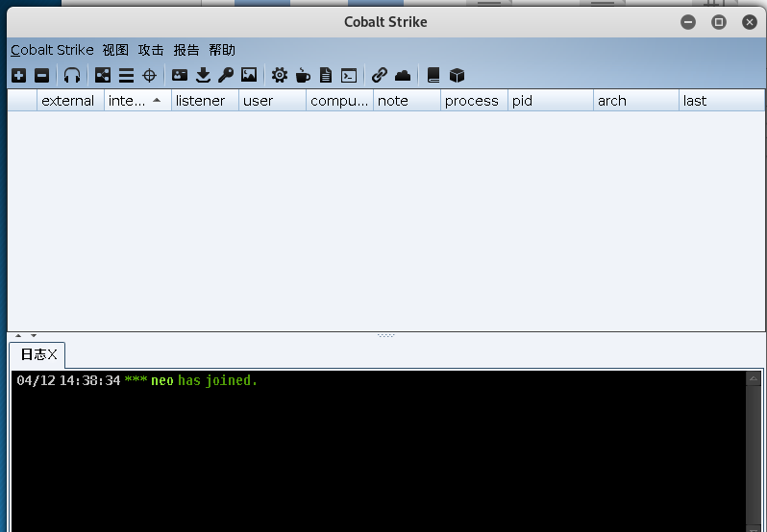Sort by the arch column header
Viewport: 767px width, 532px height.
point(636,101)
